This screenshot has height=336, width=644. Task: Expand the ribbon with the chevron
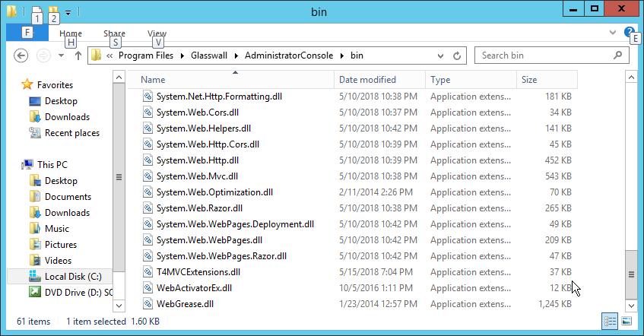click(x=614, y=33)
